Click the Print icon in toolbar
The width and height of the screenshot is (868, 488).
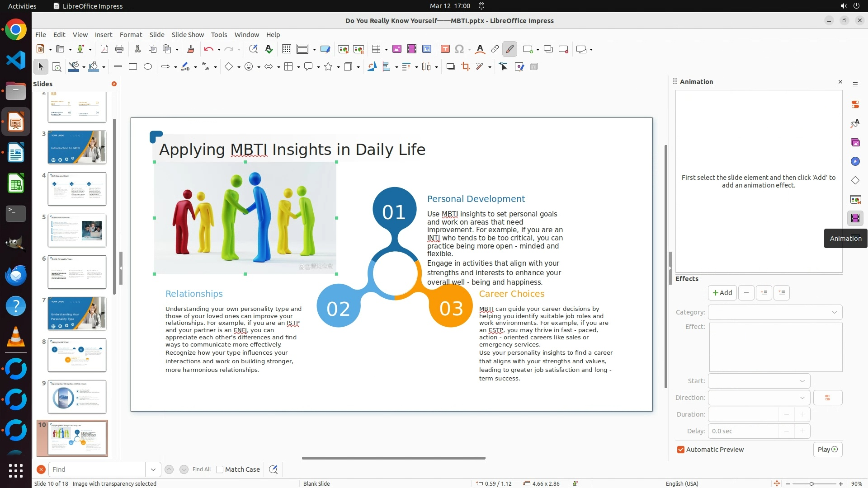coord(119,49)
